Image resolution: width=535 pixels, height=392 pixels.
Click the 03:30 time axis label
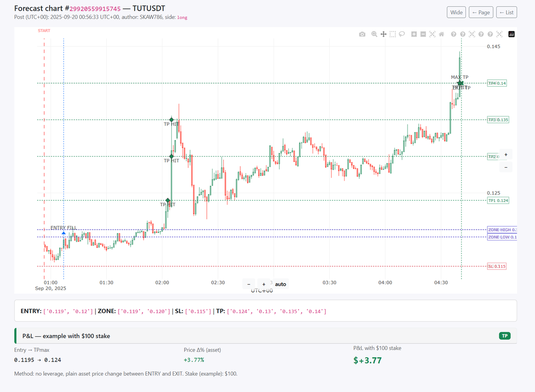329,282
